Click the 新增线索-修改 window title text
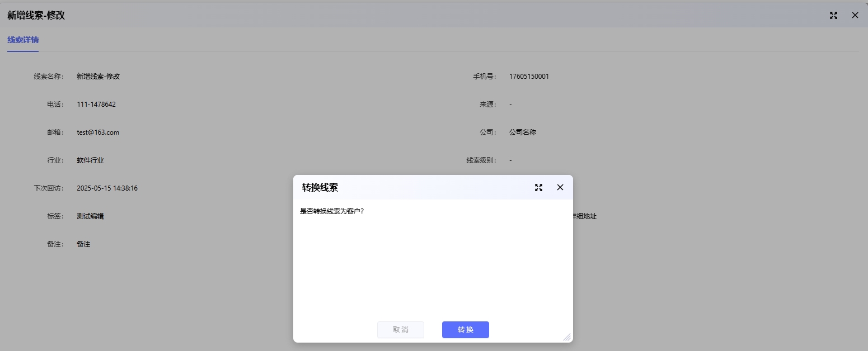The width and height of the screenshot is (868, 351). (x=36, y=16)
